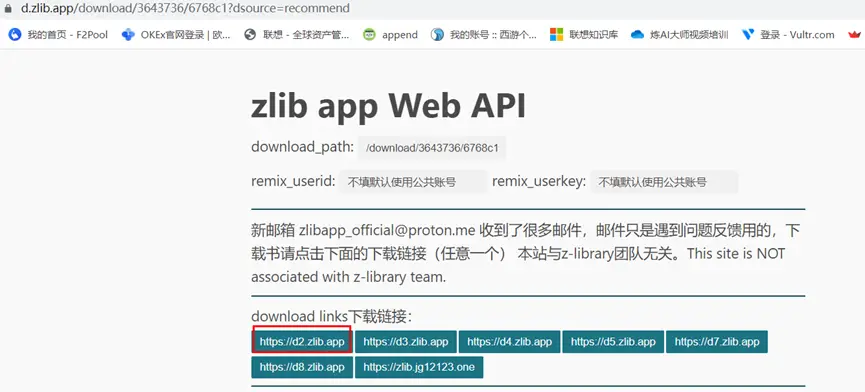Image resolution: width=865 pixels, height=392 pixels.
Task: Focus the download_path input field
Action: click(x=431, y=148)
